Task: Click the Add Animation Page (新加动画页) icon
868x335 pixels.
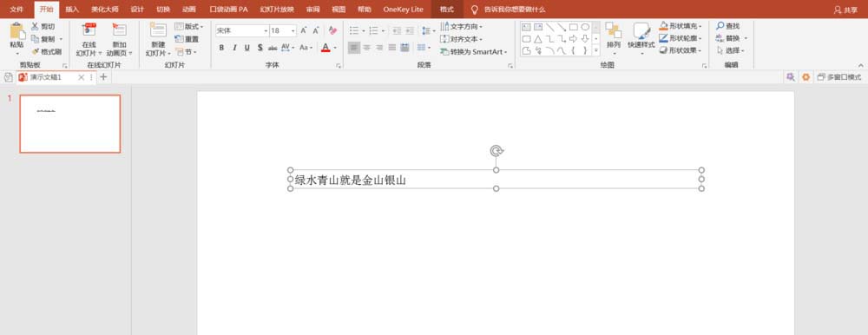Action: point(119,30)
